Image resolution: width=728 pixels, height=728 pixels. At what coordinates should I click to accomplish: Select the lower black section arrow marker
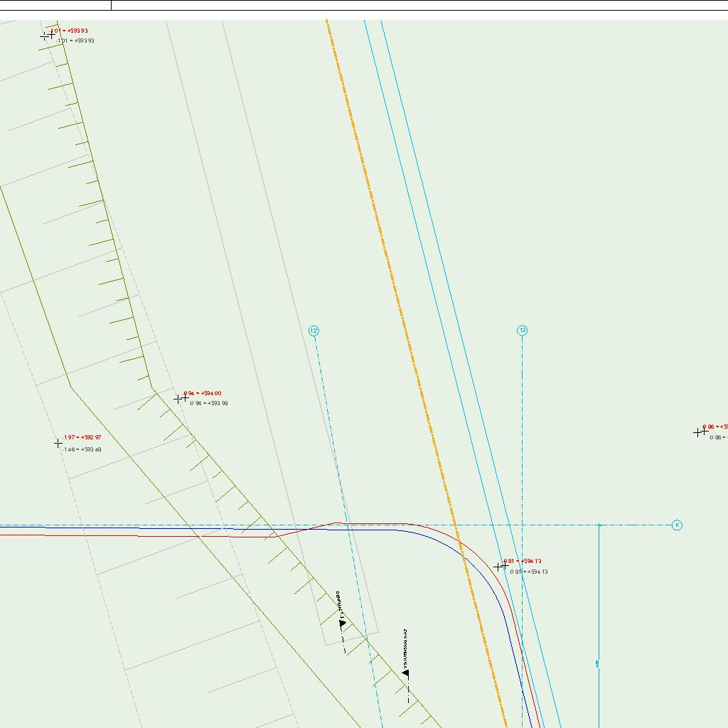pos(405,672)
